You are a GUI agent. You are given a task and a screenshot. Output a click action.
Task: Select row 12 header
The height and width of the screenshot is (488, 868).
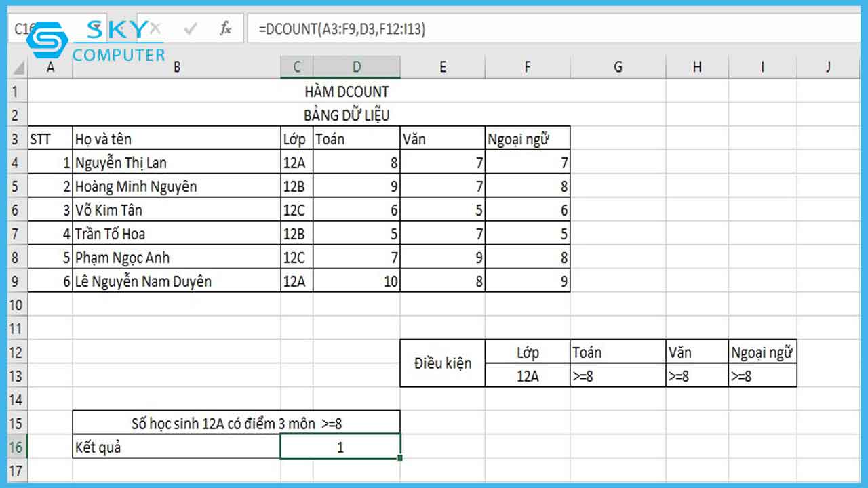click(x=18, y=352)
